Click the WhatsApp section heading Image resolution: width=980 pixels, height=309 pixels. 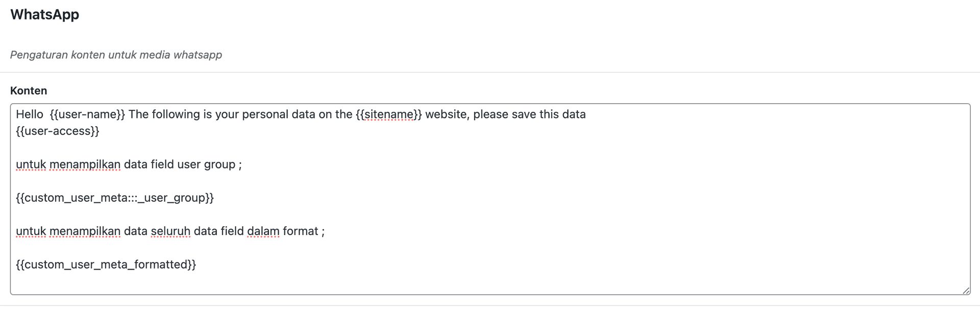pos(44,15)
